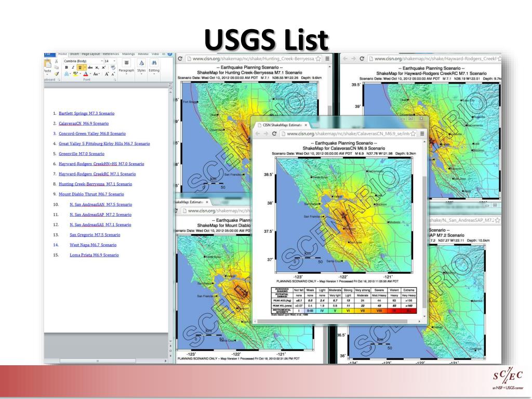Viewport: 532px width, 399px height.
Task: Click the Cut scissors icon in Word
Action: pyautogui.click(x=56, y=61)
